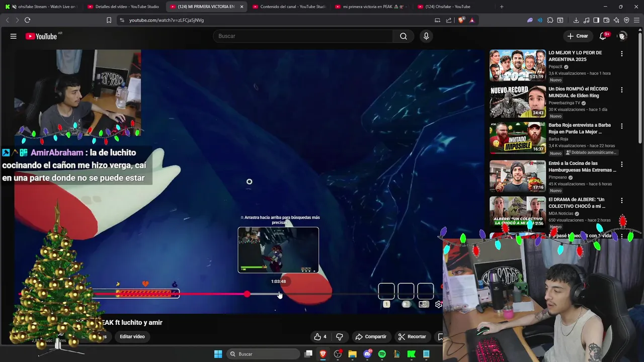Open the YouTube hamburger guide menu
This screenshot has width=644, height=362.
(14, 36)
